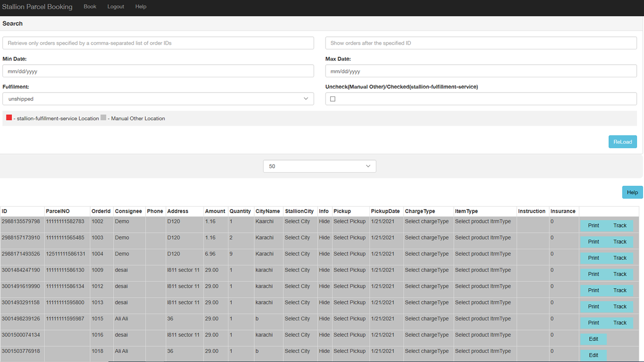Click Hide in order 1002 row
This screenshot has height=362, width=644.
click(x=324, y=221)
